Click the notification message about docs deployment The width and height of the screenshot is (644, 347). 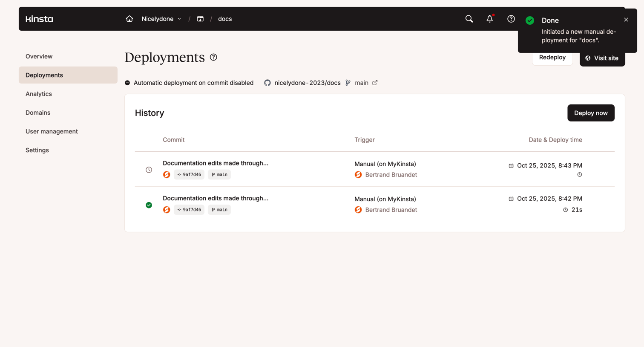tap(579, 36)
